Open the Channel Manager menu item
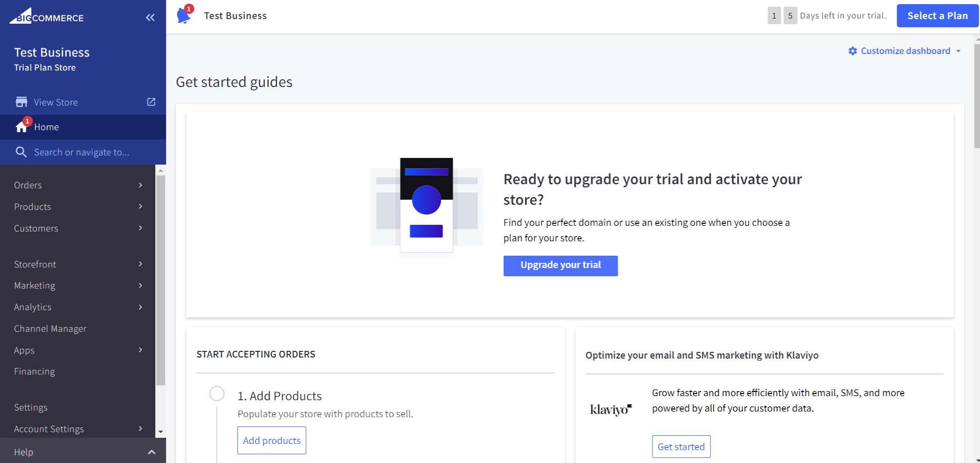The height and width of the screenshot is (463, 980). coord(50,328)
